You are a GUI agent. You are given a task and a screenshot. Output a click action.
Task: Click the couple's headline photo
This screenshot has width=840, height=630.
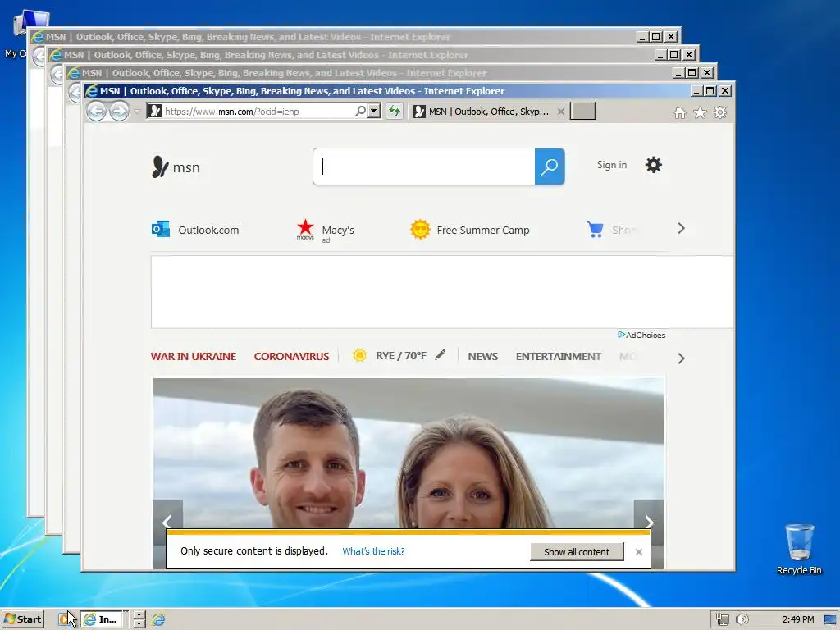tap(409, 453)
